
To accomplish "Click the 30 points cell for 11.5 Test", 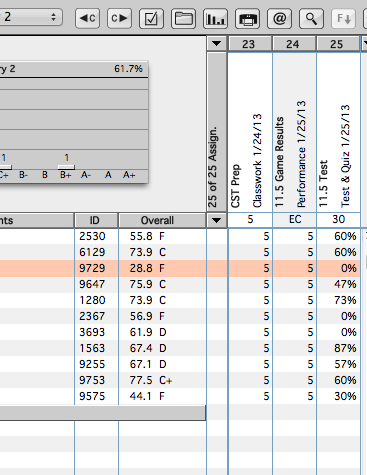I will coord(338,219).
